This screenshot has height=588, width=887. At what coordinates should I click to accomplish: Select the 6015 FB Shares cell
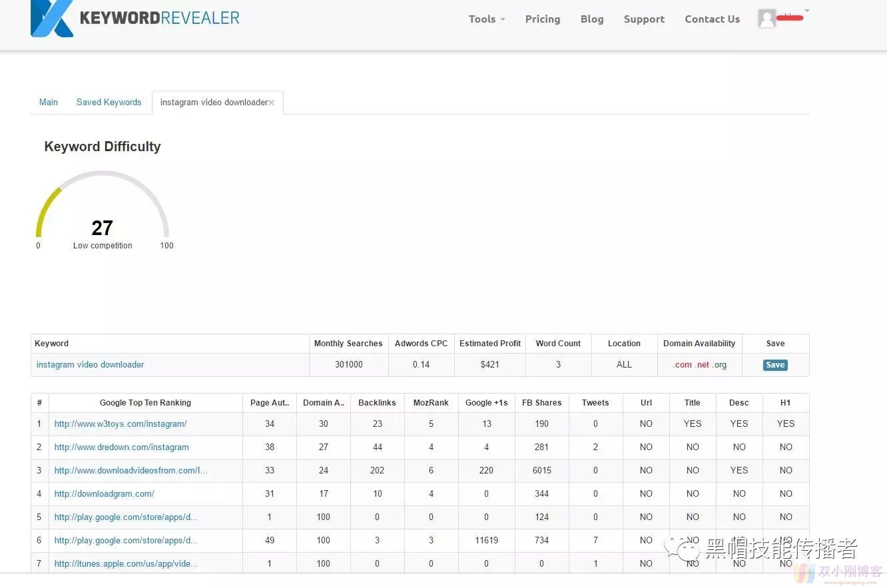tap(542, 471)
